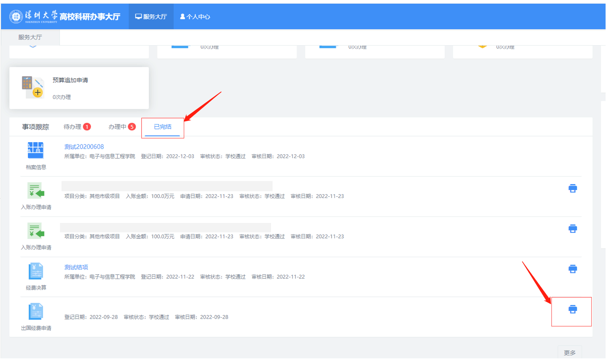Click the second 入账办理申请 icon
Screen dimensions: 612x364
point(36,231)
